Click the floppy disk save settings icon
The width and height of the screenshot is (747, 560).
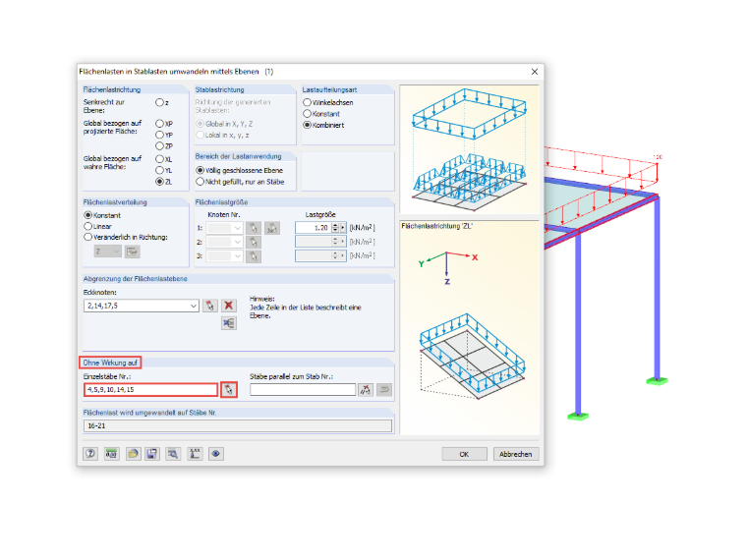[x=152, y=454]
